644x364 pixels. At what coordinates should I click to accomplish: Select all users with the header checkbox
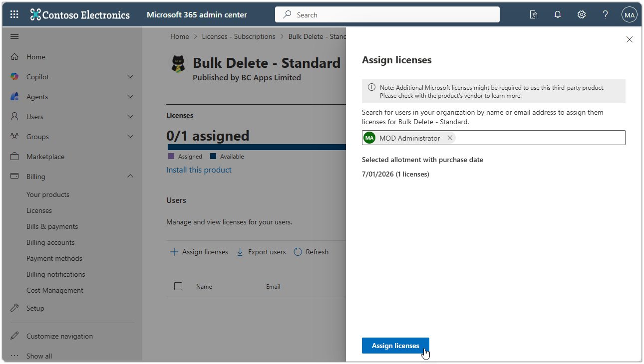point(178,286)
